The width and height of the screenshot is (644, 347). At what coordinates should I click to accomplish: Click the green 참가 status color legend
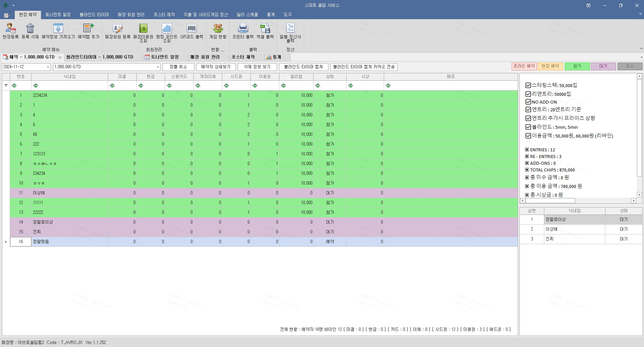point(577,66)
